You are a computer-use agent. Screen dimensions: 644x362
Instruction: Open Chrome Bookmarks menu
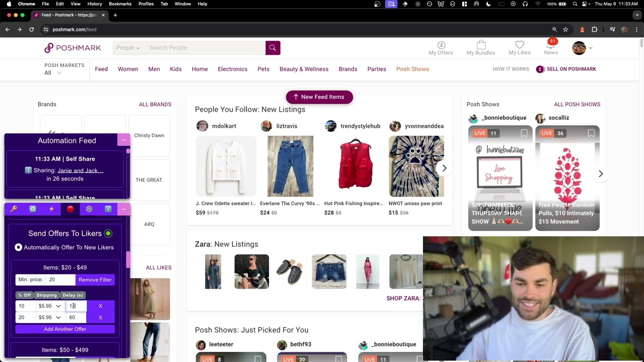tap(120, 4)
